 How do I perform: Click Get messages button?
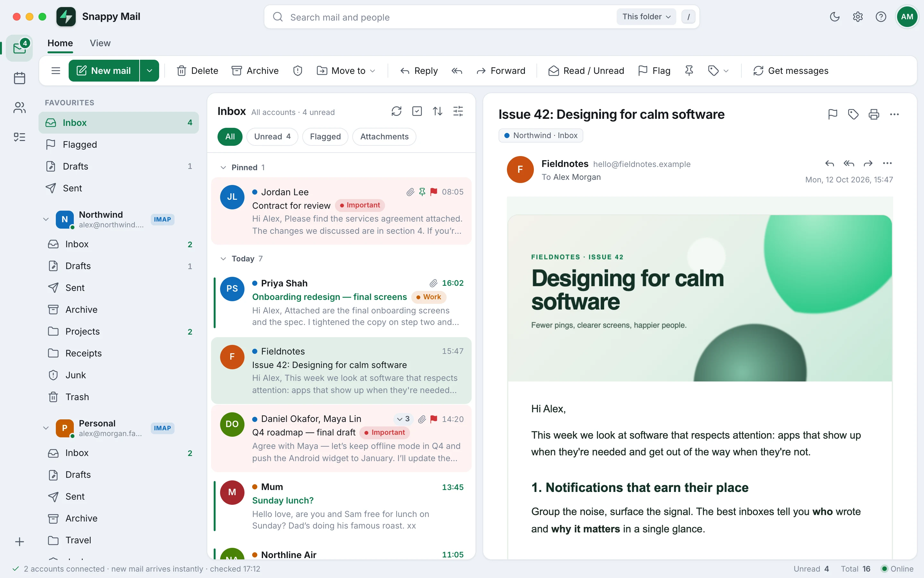point(791,71)
